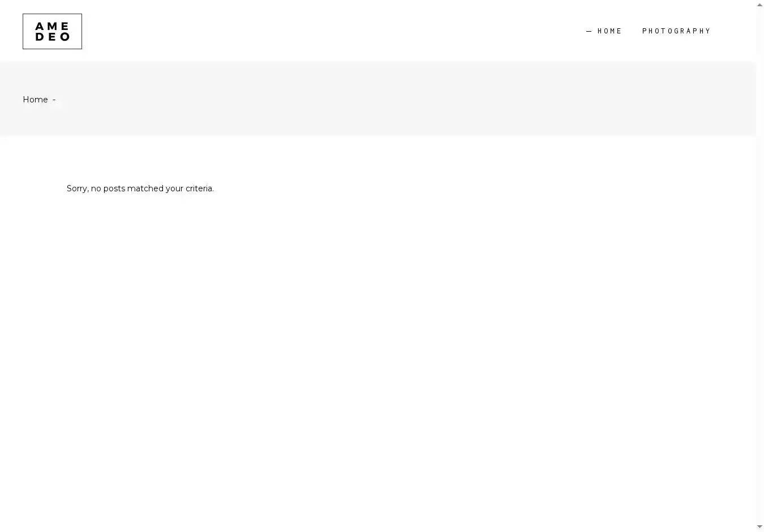Click the word 'criteria' in the message
Image resolution: width=764 pixels, height=532 pixels.
(x=199, y=188)
